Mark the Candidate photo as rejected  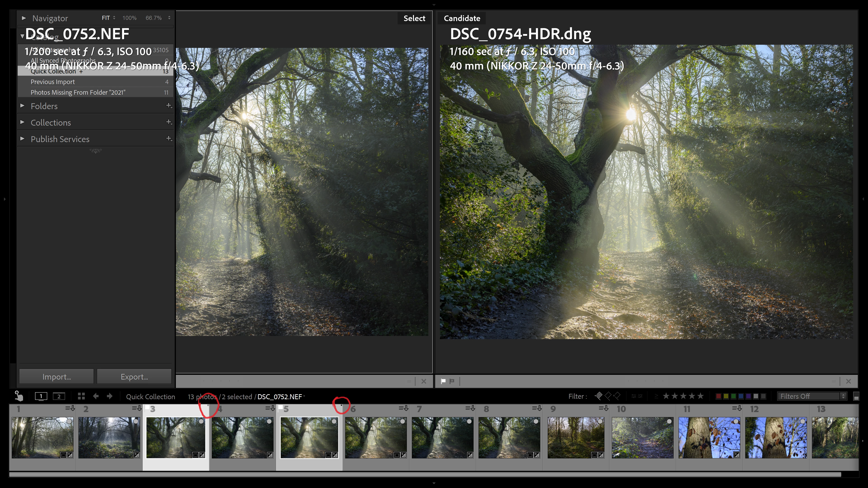point(452,381)
